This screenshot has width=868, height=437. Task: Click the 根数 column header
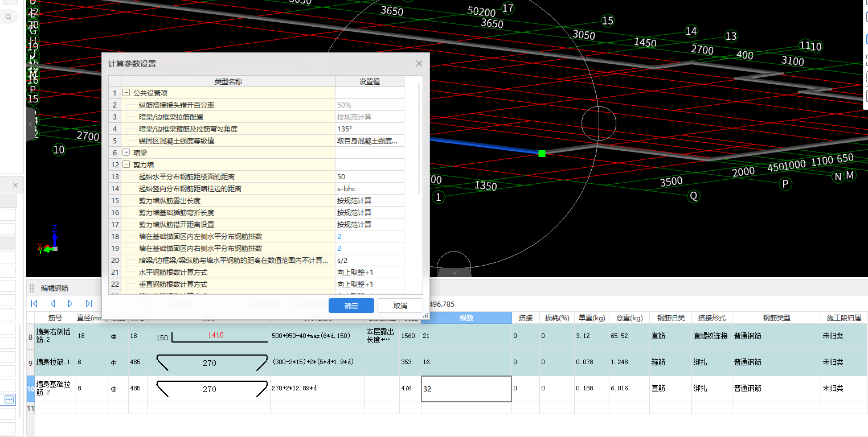click(466, 318)
